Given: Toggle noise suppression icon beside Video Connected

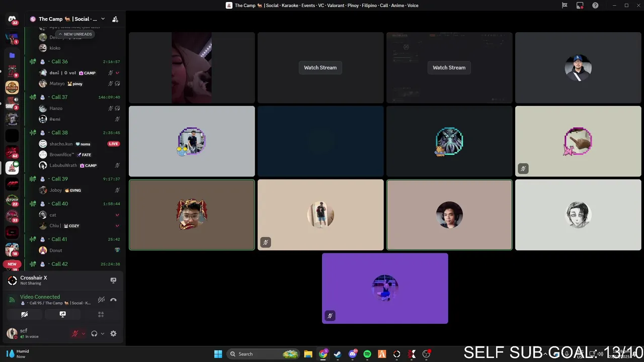Looking at the screenshot, I should click(101, 300).
